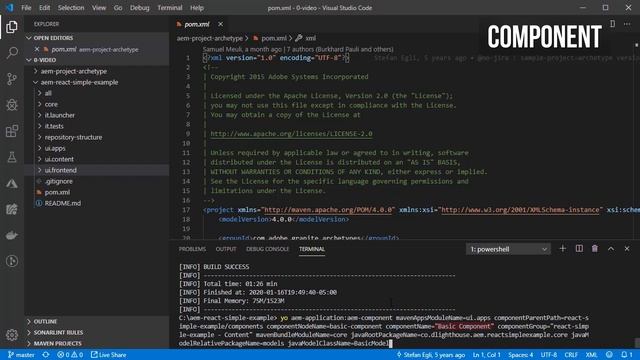Close pom.xml in Open Editors list
Screen dimensions: 640x360
[37, 49]
